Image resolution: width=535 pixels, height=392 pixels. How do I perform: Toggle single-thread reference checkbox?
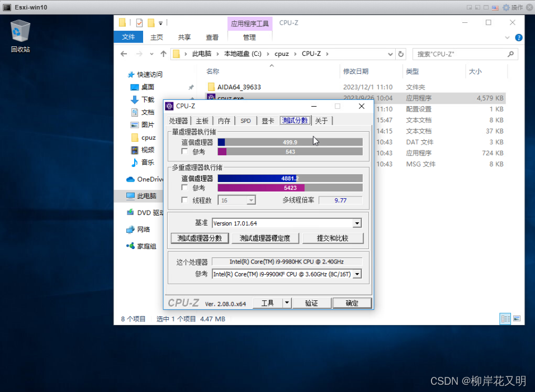tap(184, 151)
